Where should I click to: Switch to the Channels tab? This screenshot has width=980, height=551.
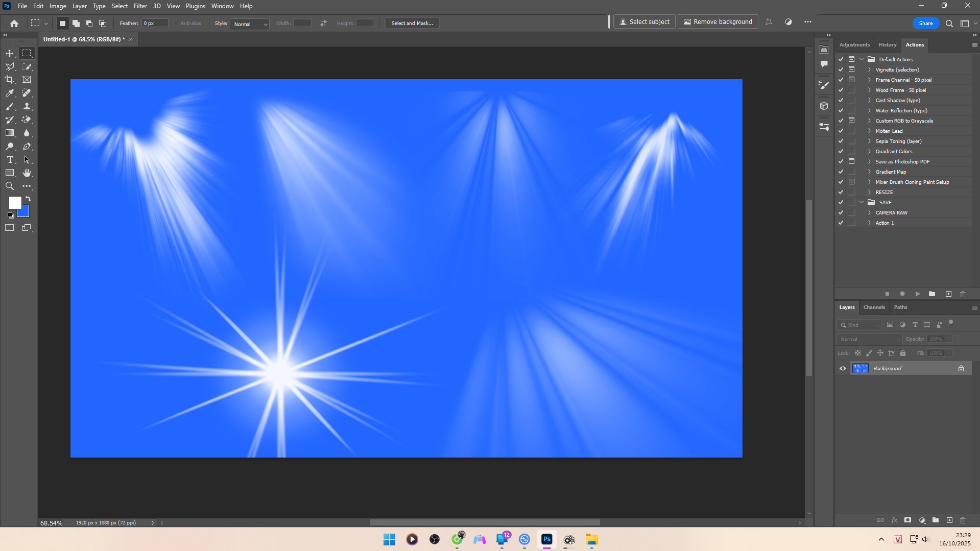(x=874, y=307)
